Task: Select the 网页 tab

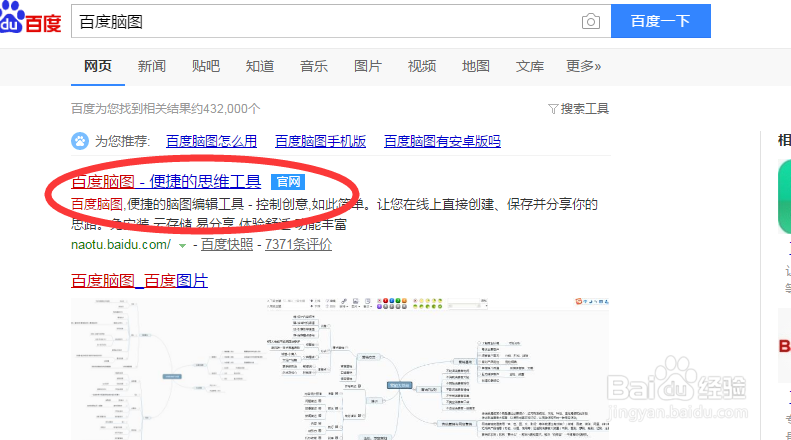Action: tap(97, 66)
